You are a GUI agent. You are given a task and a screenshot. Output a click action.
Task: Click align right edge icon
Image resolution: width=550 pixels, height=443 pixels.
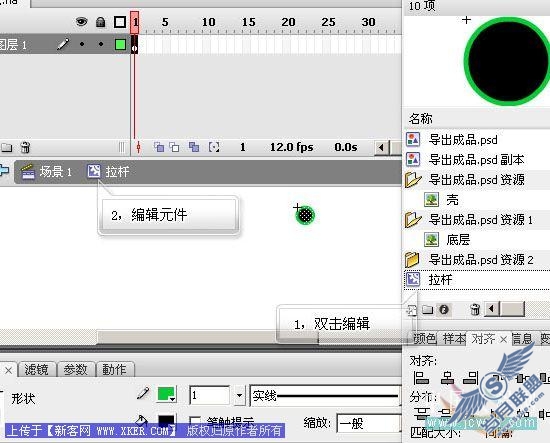pyautogui.click(x=471, y=378)
